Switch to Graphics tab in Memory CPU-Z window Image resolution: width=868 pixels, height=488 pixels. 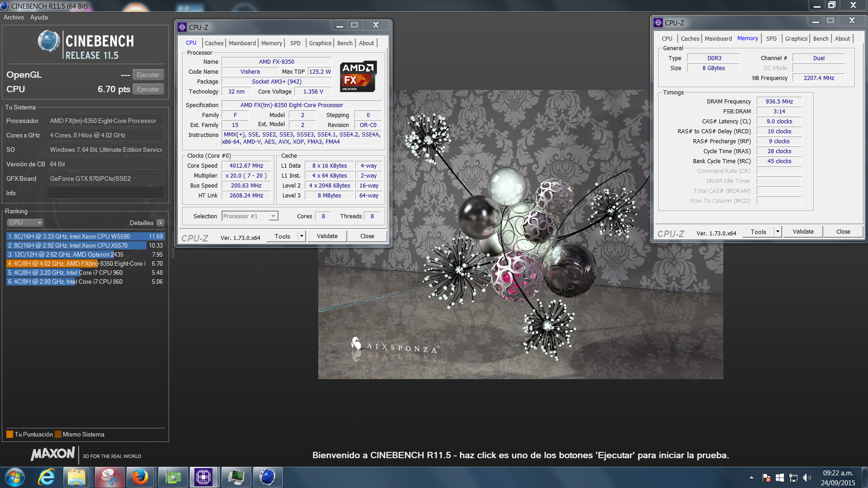796,38
